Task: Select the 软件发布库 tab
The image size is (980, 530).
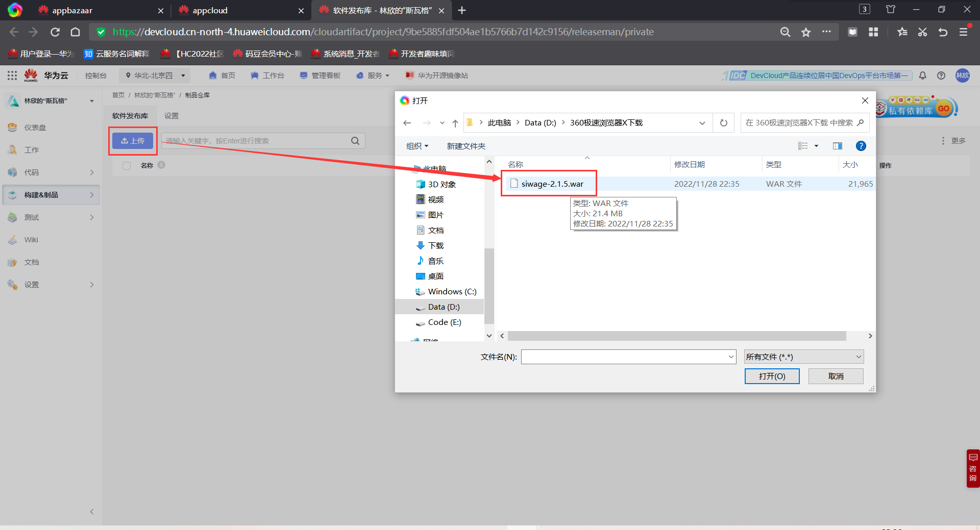Action: pos(130,116)
